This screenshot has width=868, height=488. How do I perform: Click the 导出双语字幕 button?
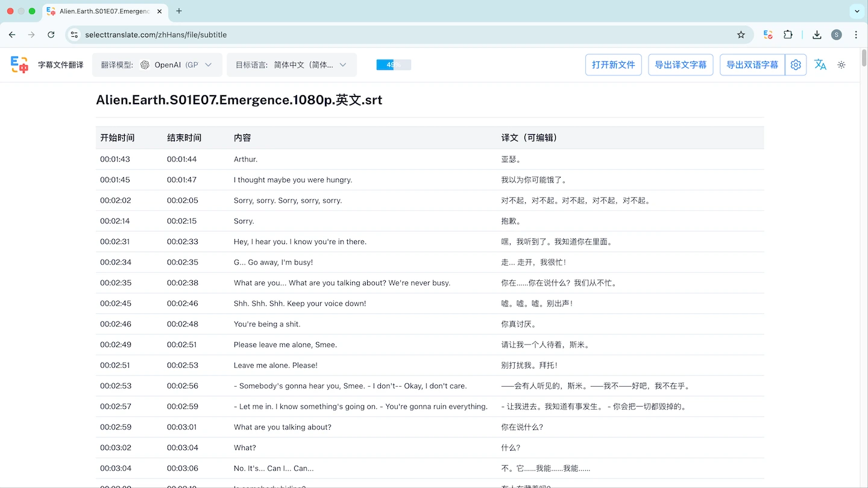coord(752,64)
